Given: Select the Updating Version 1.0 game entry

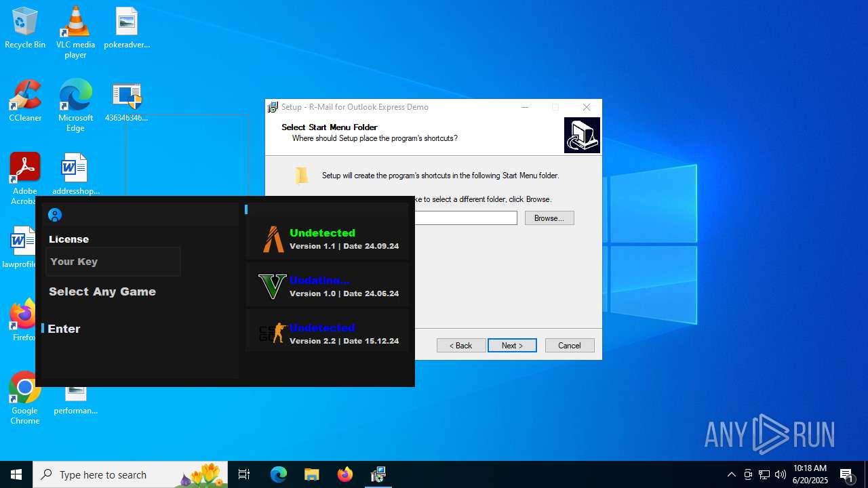Looking at the screenshot, I should (328, 286).
